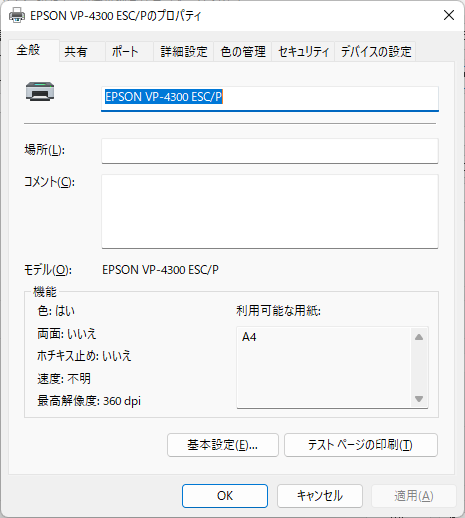The image size is (465, 518).
Task: Click the コメント comment text area
Action: point(270,211)
